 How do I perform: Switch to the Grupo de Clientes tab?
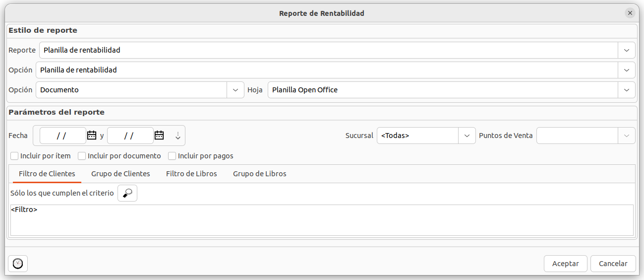(x=120, y=174)
